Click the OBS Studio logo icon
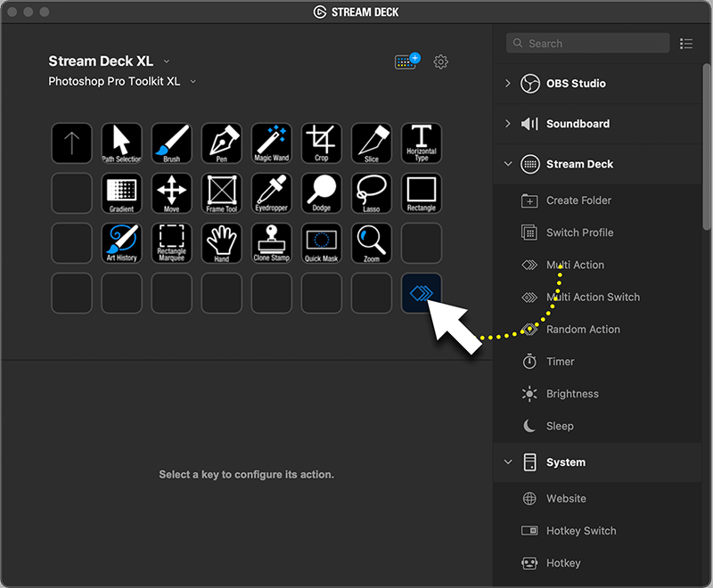This screenshot has height=588, width=713. [x=529, y=83]
